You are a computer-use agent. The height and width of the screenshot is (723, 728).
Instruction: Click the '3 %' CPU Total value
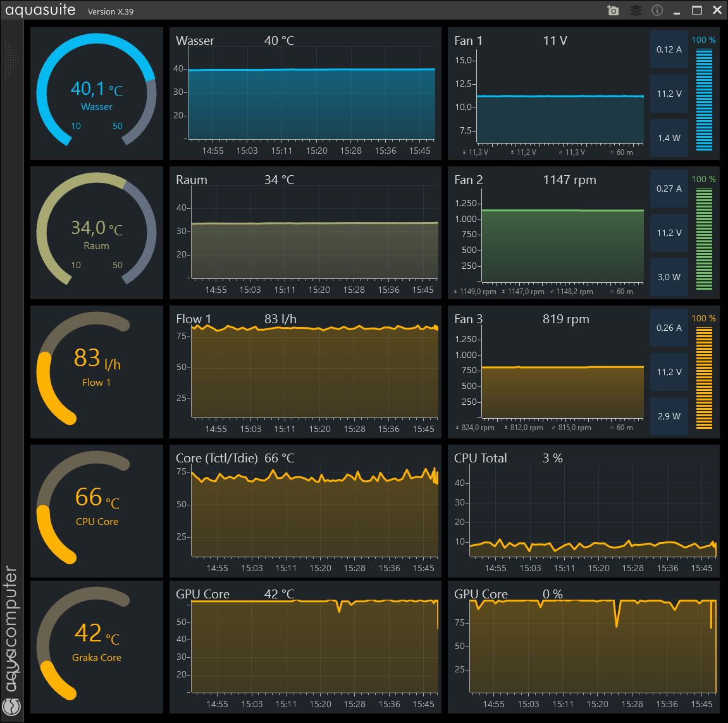pyautogui.click(x=553, y=459)
